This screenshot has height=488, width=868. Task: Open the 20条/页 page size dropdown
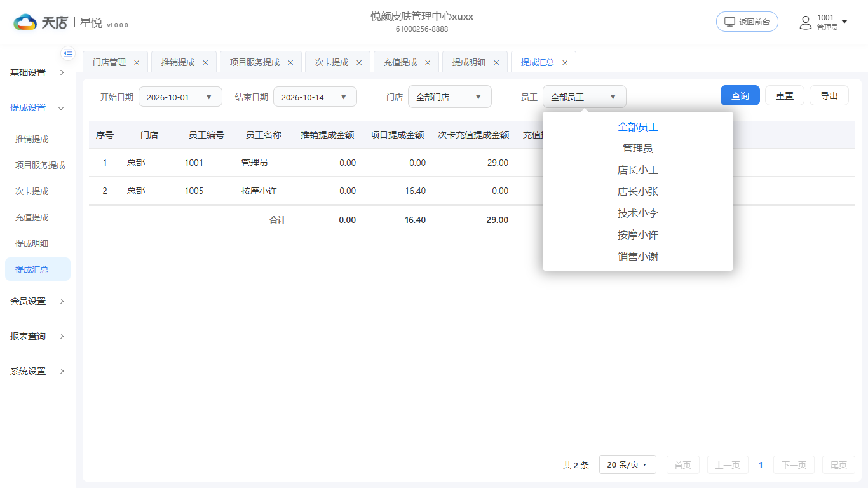pyautogui.click(x=627, y=465)
